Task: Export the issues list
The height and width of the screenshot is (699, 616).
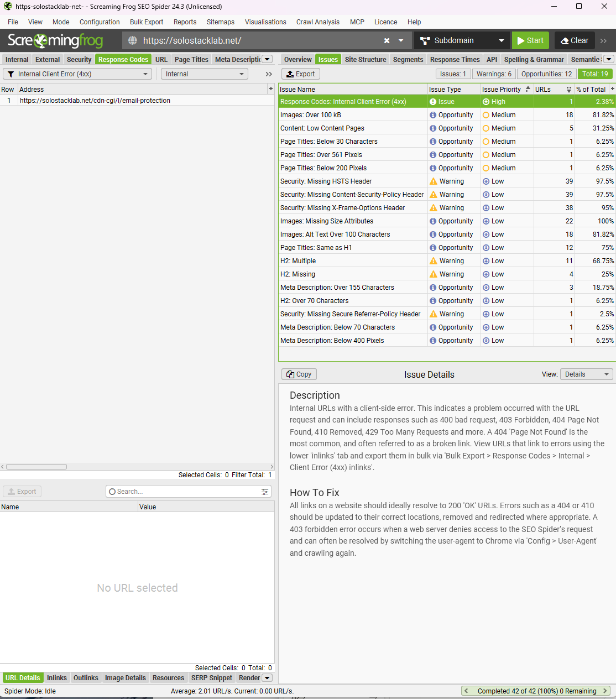Action: coord(301,74)
